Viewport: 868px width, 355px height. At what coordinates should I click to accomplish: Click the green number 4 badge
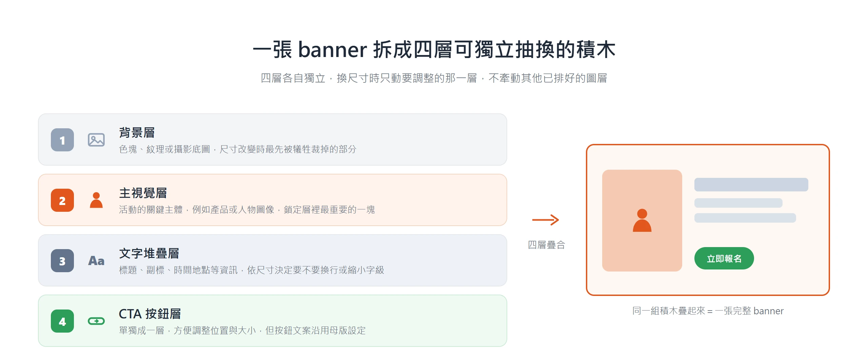point(62,321)
